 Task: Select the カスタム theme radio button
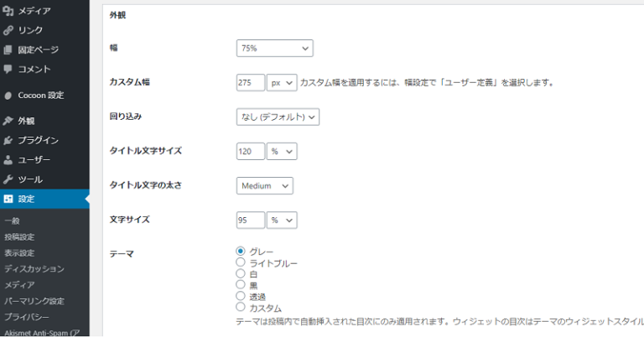pos(241,308)
